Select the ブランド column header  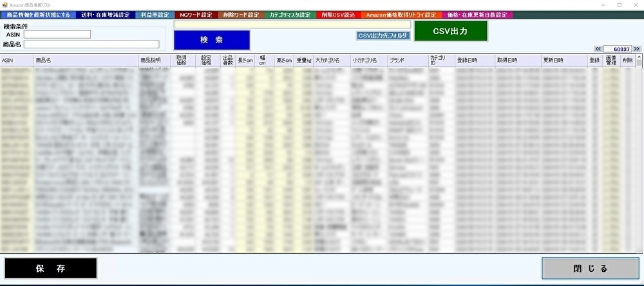click(x=408, y=61)
